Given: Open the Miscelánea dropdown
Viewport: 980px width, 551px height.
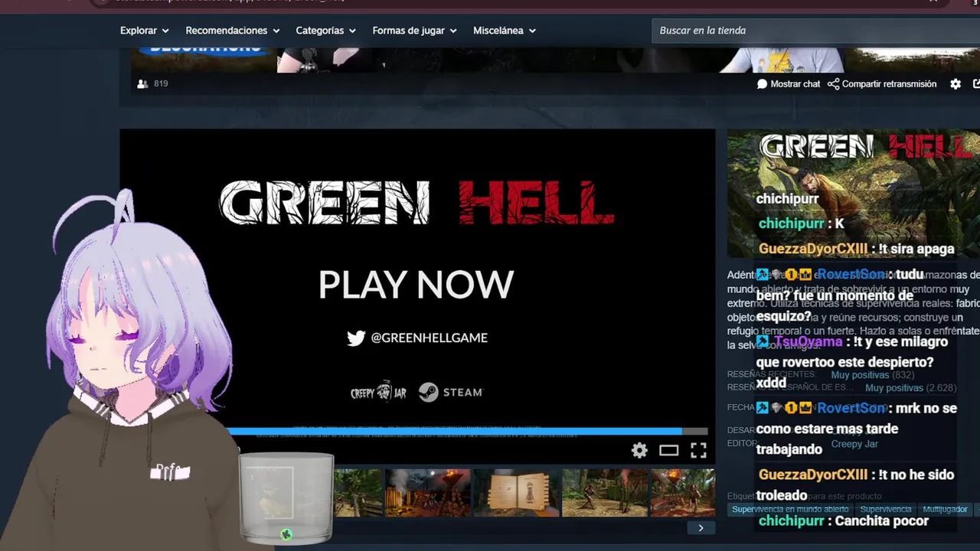Looking at the screenshot, I should (504, 31).
